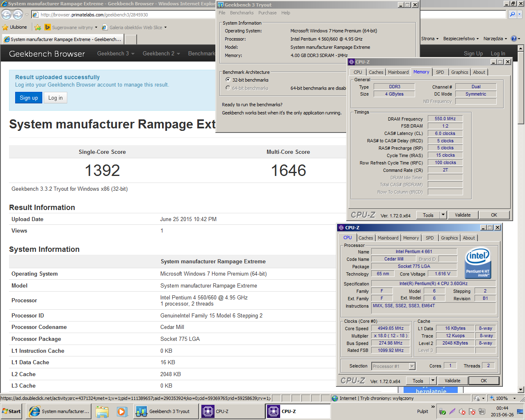This screenshot has width=525, height=420.
Task: Click Log In in the Geekbench navbar
Action: tap(498, 53)
